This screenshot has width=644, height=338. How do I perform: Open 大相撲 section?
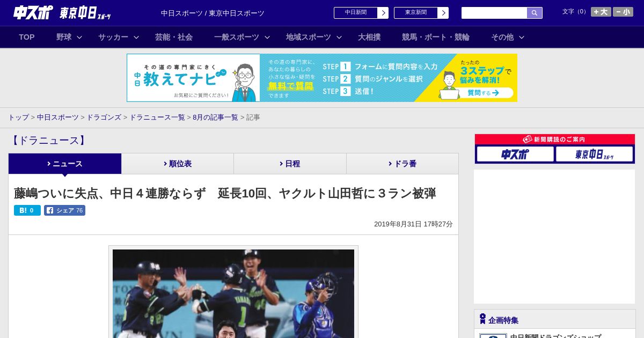coord(369,37)
